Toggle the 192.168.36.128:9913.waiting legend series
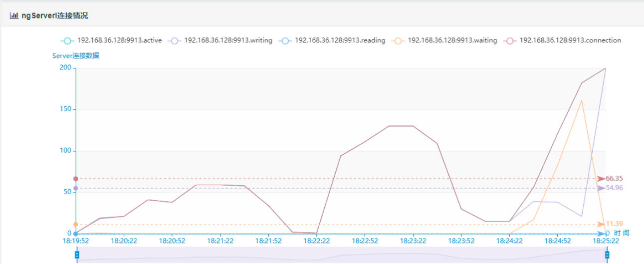644x264 pixels. click(444, 40)
